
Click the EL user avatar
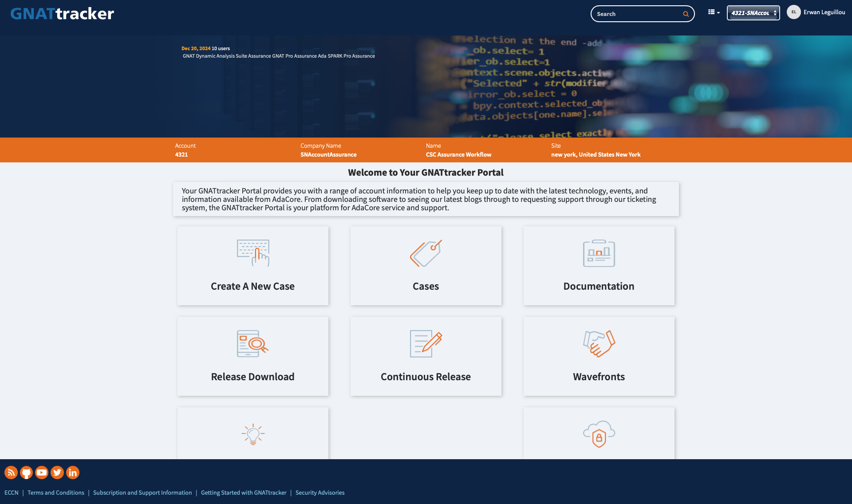pos(793,12)
